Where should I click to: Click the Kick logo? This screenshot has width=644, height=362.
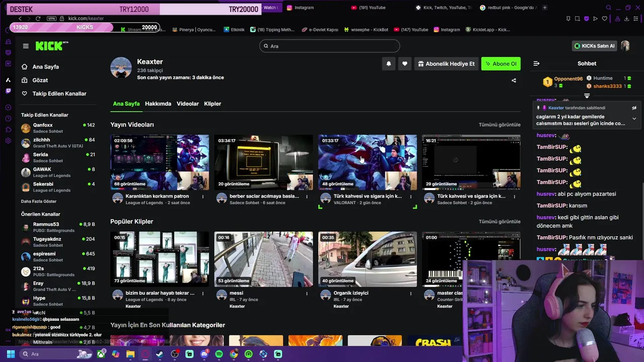(x=51, y=46)
